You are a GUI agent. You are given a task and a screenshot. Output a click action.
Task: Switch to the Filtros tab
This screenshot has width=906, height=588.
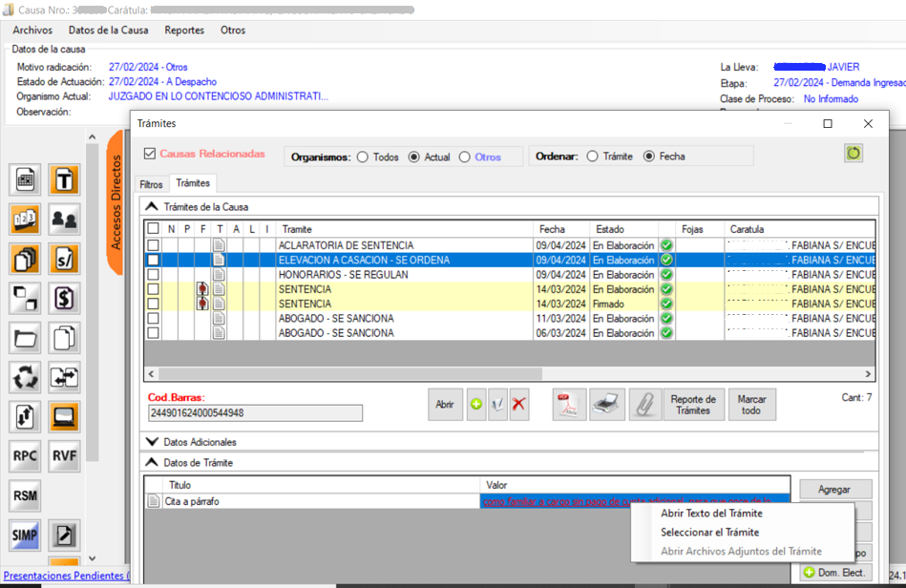[x=151, y=184]
